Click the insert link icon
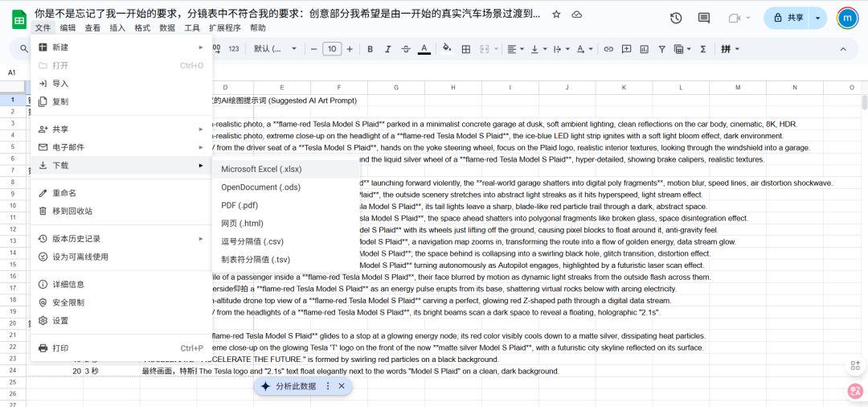The width and height of the screenshot is (868, 407). click(x=608, y=49)
